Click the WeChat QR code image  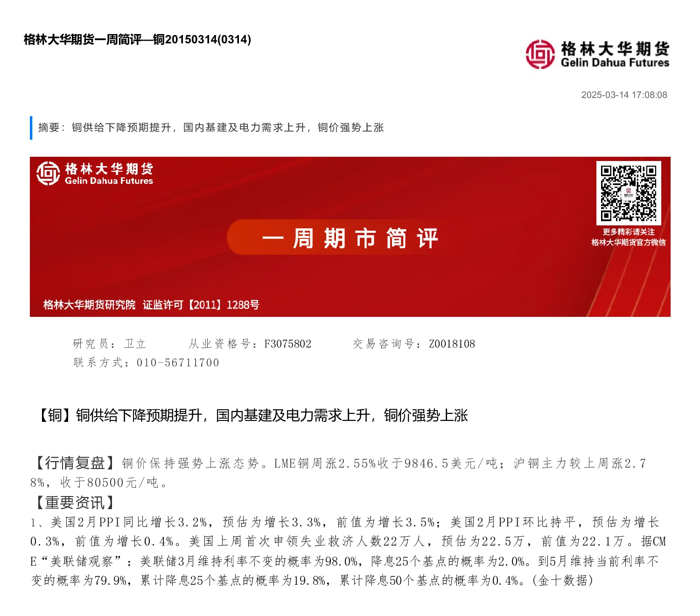[x=629, y=193]
